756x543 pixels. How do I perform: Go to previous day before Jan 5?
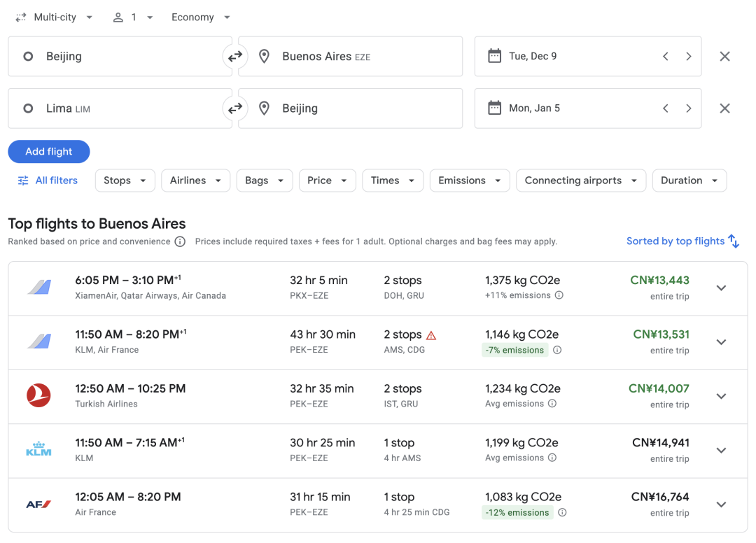pos(666,108)
